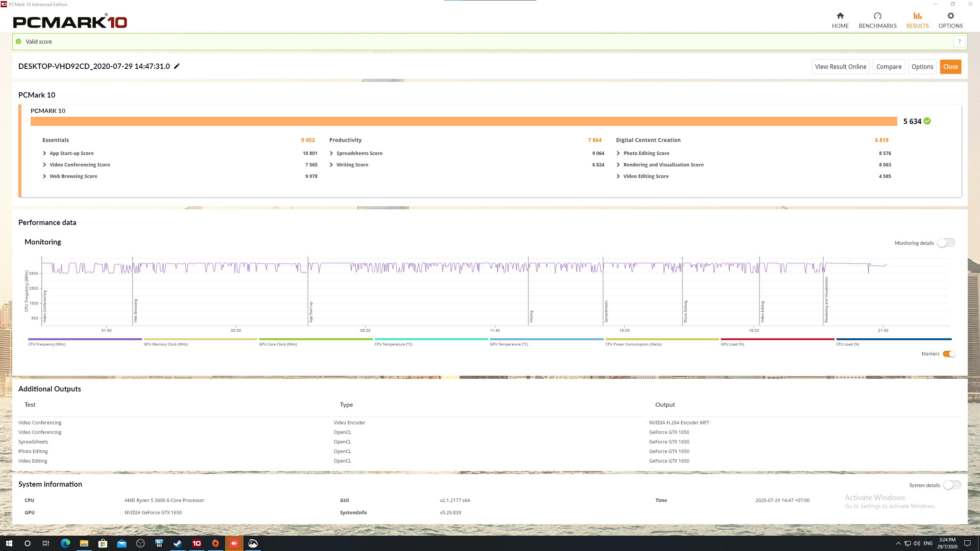The image size is (980, 551).
Task: Open Microsoft Edge from the taskbar
Action: click(x=65, y=543)
